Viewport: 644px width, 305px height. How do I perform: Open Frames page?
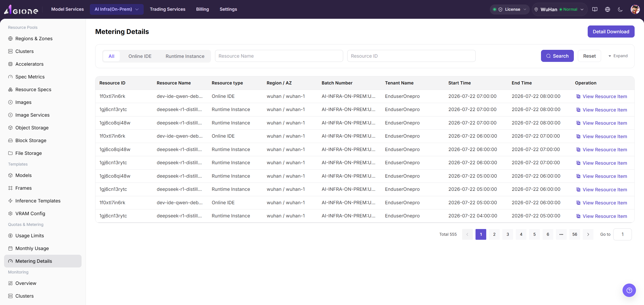point(43,188)
